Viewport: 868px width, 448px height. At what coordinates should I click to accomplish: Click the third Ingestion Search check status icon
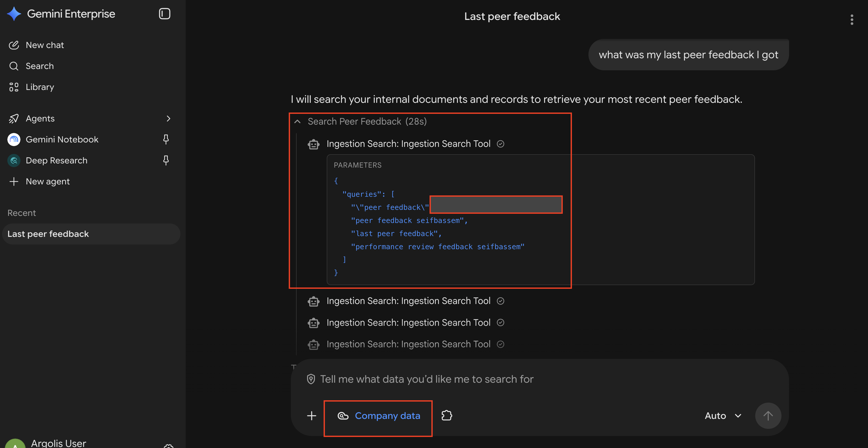click(x=500, y=323)
